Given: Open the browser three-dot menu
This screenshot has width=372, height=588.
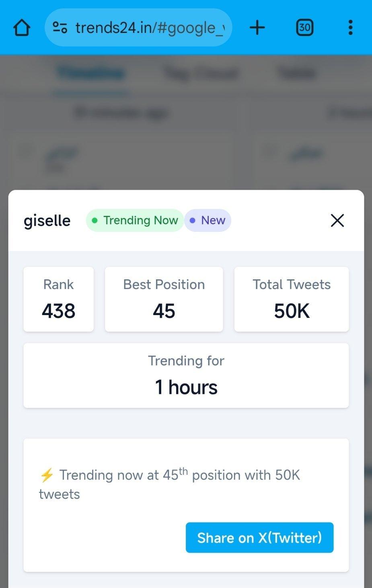Looking at the screenshot, I should coord(350,28).
